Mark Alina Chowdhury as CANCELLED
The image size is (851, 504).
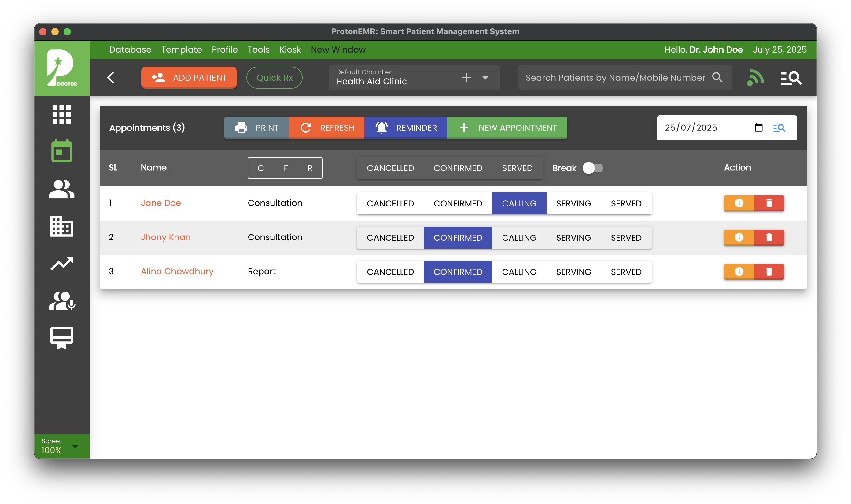390,271
